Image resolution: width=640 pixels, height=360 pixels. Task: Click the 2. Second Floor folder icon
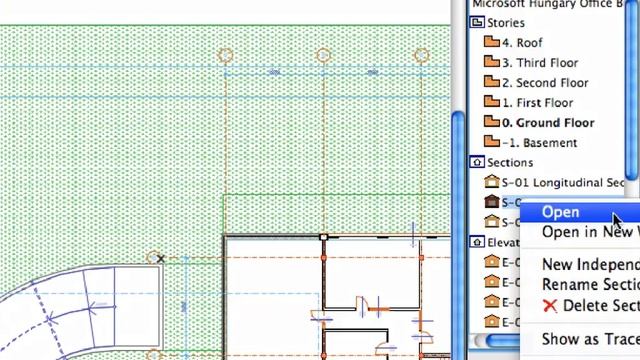pyautogui.click(x=492, y=82)
